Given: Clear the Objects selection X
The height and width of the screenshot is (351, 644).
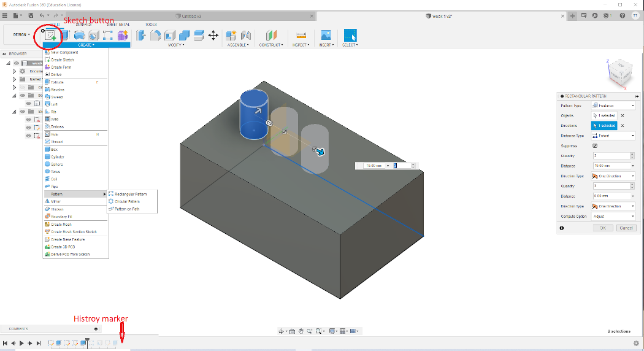Looking at the screenshot, I should pos(623,115).
